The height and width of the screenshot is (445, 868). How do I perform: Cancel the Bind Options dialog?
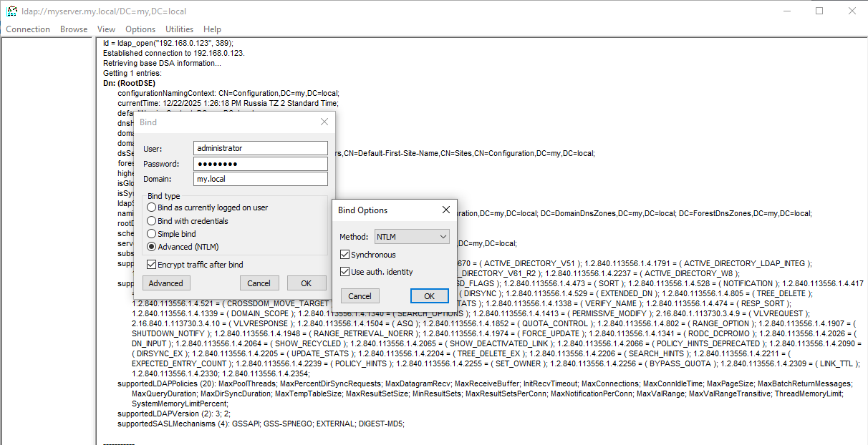click(360, 296)
